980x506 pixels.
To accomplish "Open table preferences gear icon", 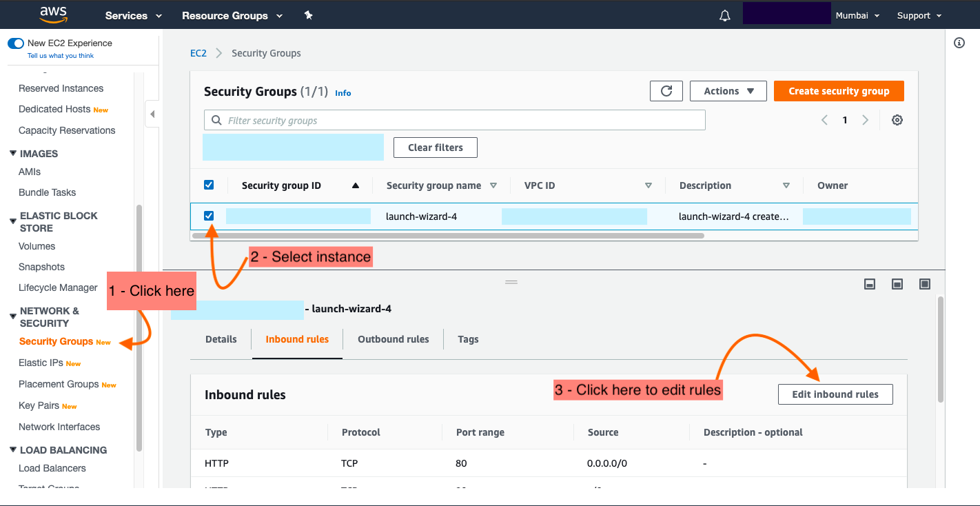I will click(897, 120).
